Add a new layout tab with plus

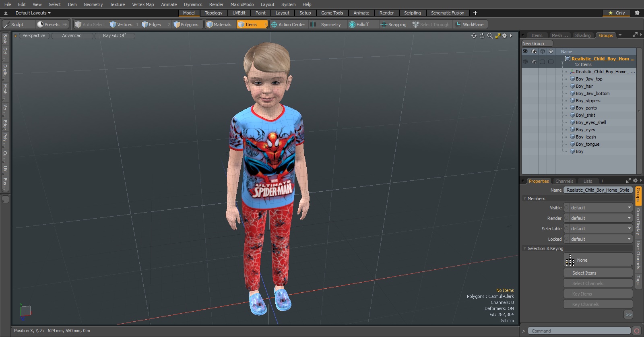click(475, 13)
